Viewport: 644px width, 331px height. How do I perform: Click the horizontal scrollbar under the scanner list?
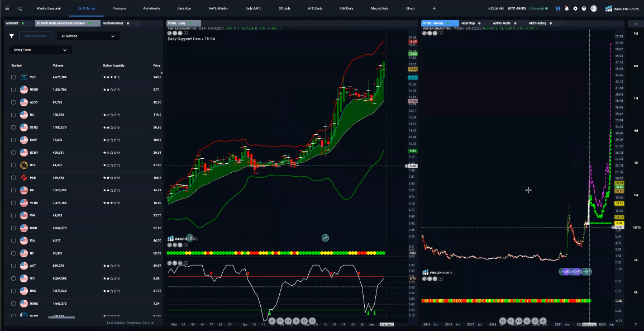click(61, 318)
